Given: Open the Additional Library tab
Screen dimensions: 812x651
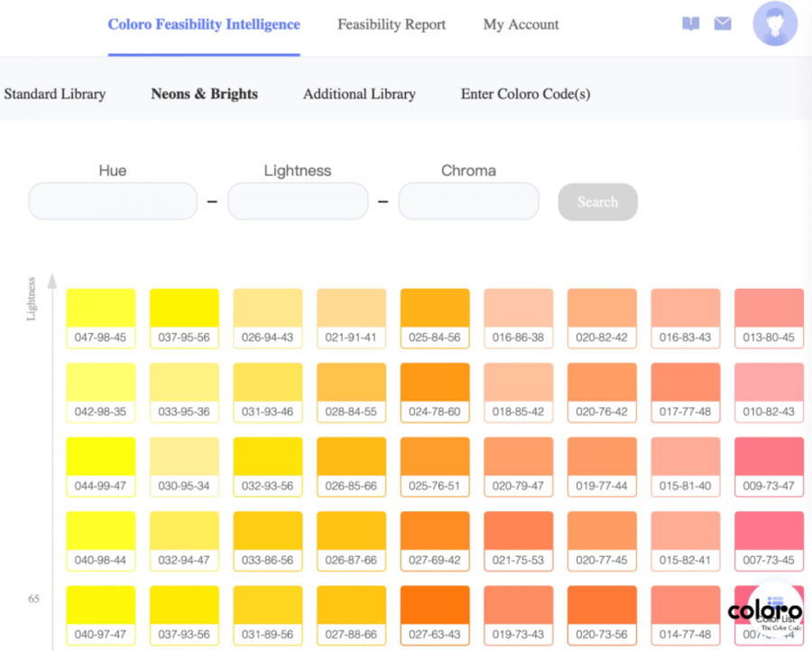Looking at the screenshot, I should tap(359, 94).
